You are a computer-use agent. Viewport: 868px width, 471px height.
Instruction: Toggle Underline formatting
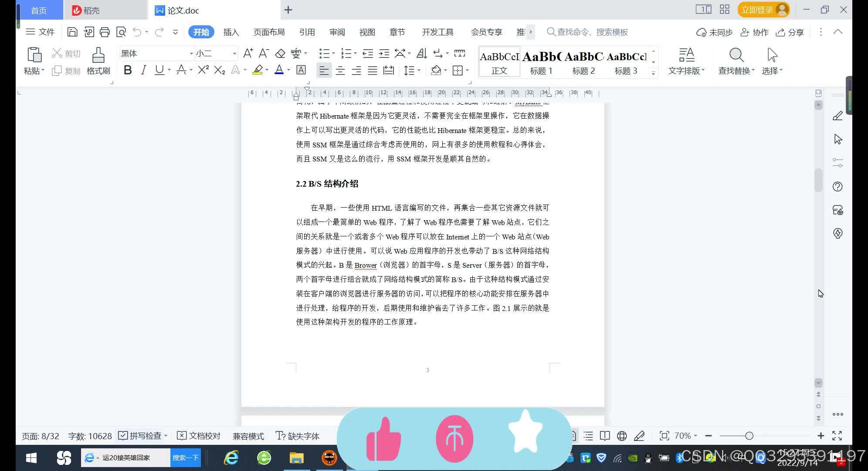click(159, 70)
